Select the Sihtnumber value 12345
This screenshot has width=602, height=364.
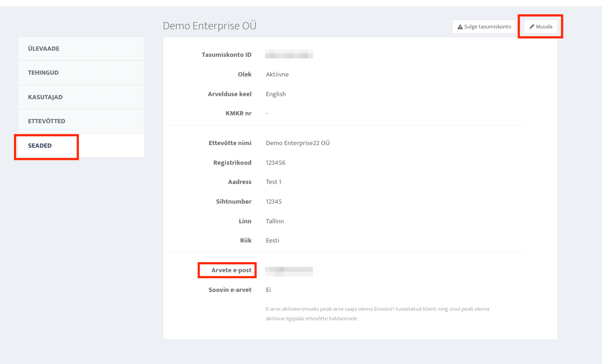[274, 201]
